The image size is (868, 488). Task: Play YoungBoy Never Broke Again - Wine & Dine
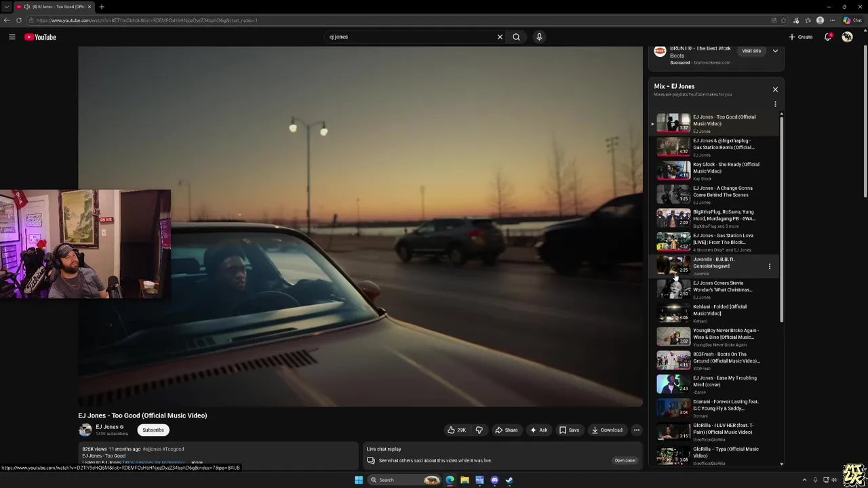pyautogui.click(x=715, y=337)
